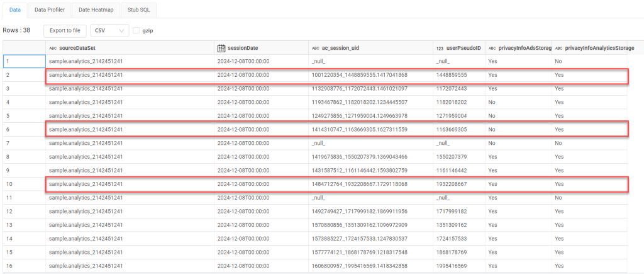Click userPseudoID value 1868178769
Image resolution: width=644 pixels, height=274 pixels.
452,252
